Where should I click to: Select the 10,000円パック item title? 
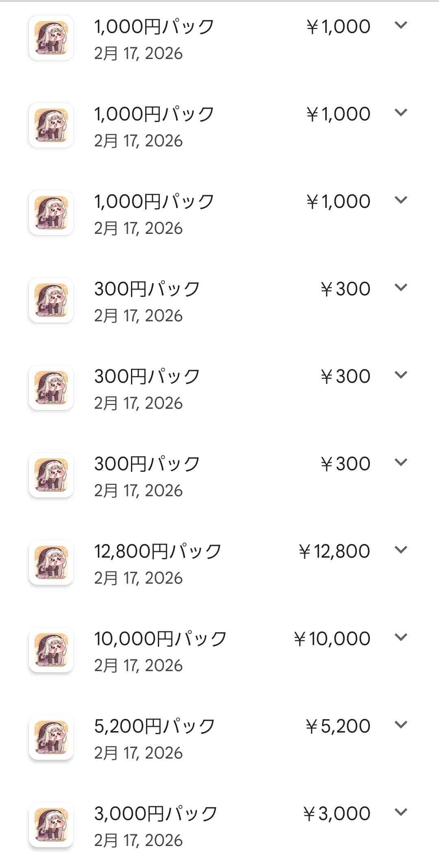tap(160, 639)
